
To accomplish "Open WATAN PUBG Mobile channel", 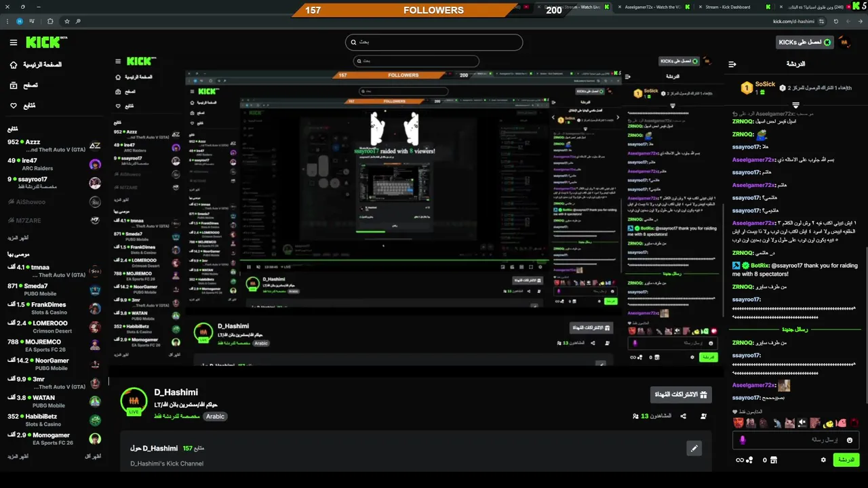I will click(54, 401).
